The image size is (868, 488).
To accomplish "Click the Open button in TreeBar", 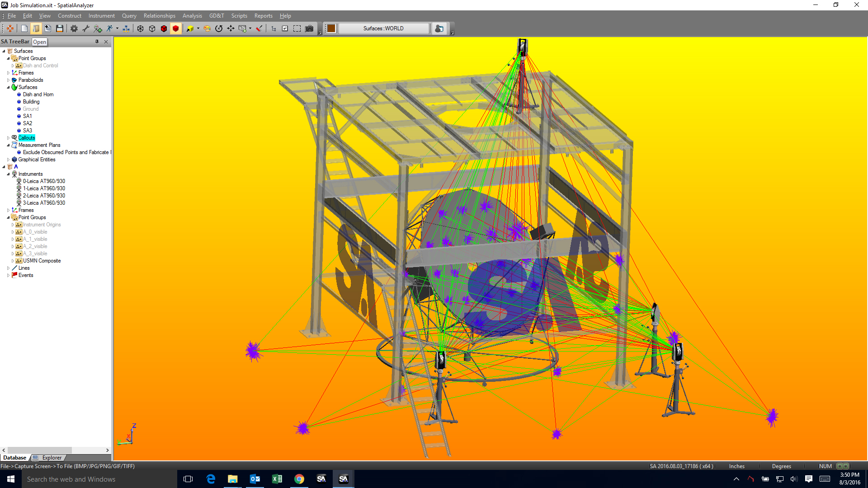I will click(x=39, y=42).
